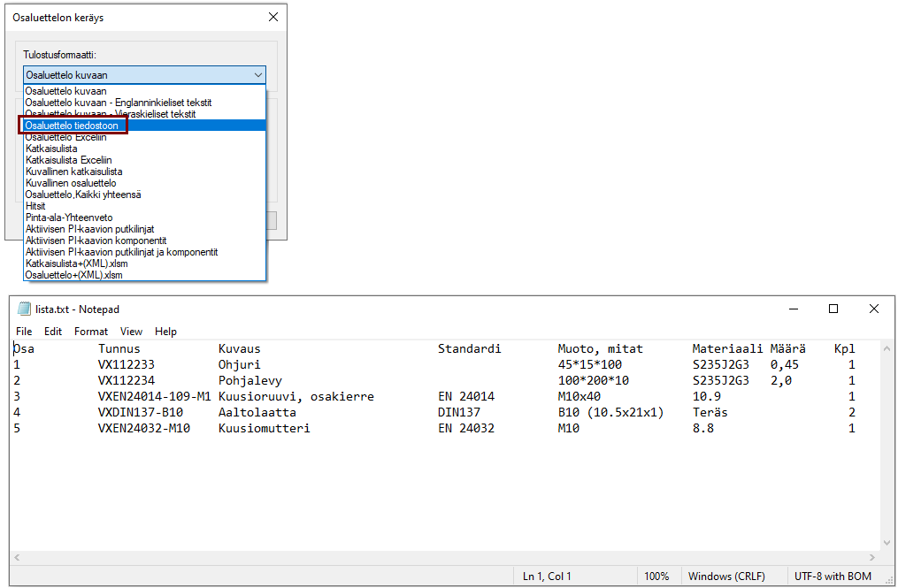Select 'Osaluettelo tiedostoon' from list
This screenshot has width=898, height=588.
point(72,126)
